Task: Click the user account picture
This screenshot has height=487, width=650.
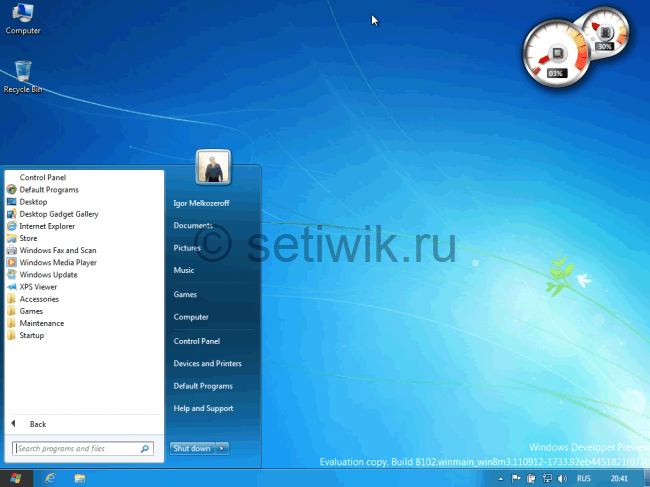Action: pyautogui.click(x=213, y=167)
